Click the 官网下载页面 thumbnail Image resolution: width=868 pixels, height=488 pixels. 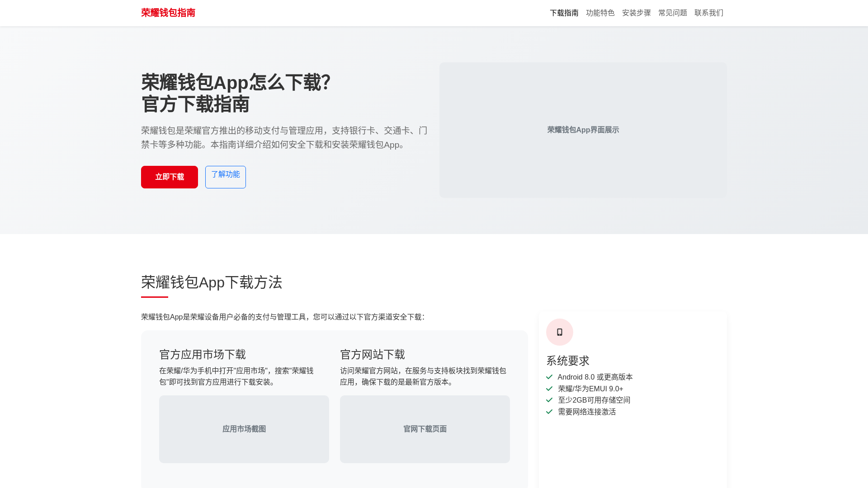(x=425, y=429)
